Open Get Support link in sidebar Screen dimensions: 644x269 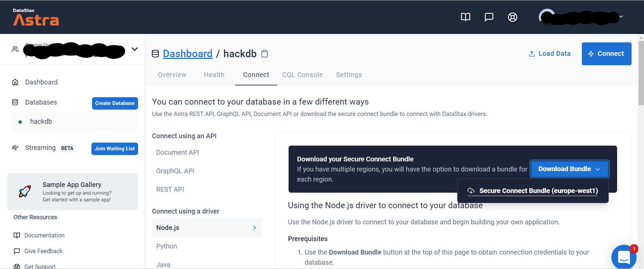pos(40,266)
